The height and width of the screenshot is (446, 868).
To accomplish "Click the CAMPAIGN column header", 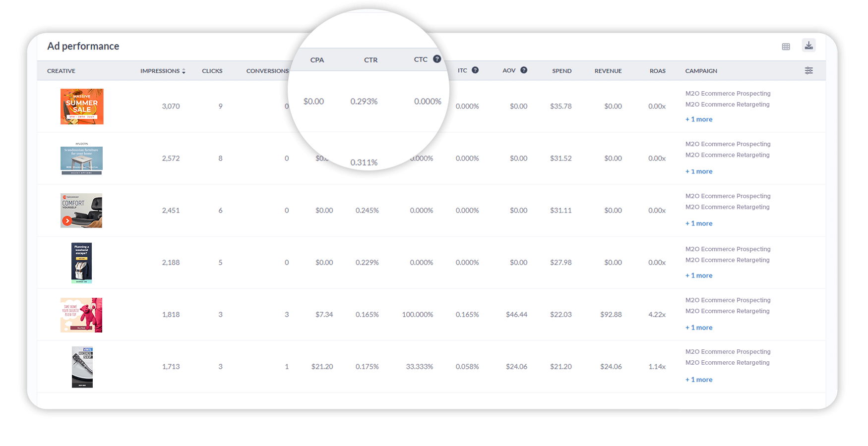I will [x=701, y=71].
